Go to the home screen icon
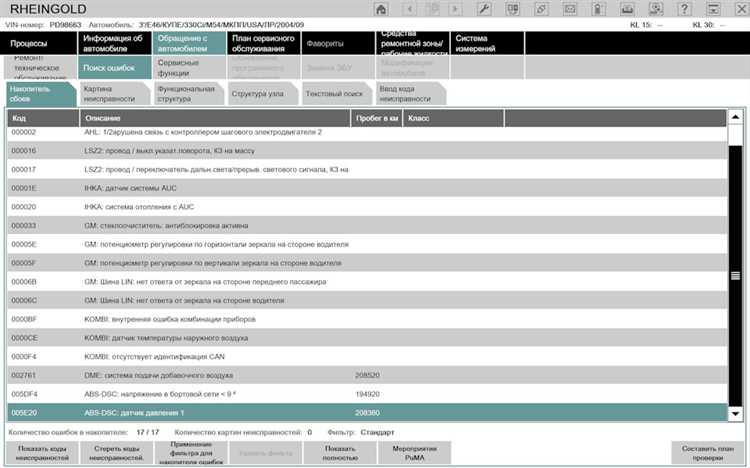 coord(381,9)
